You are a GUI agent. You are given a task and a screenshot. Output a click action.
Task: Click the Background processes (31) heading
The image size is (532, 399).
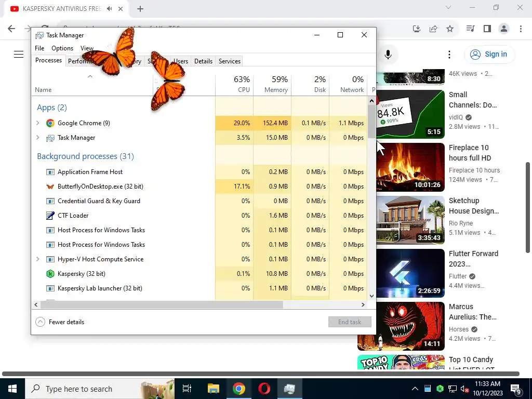pos(86,156)
